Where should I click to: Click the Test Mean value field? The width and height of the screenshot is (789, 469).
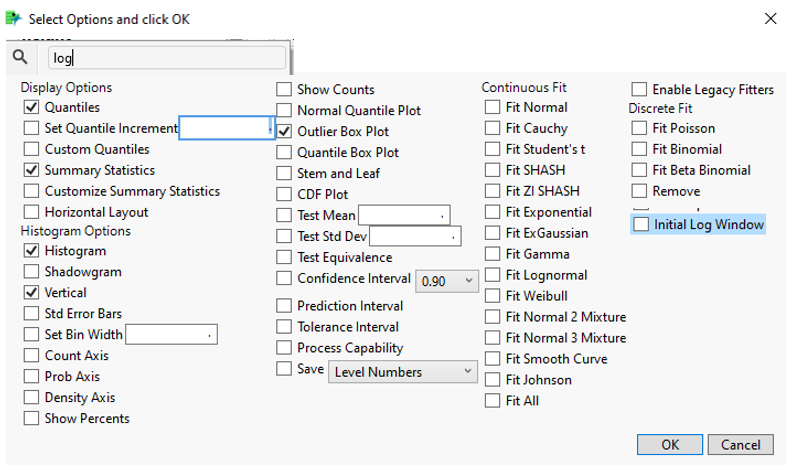click(x=403, y=215)
